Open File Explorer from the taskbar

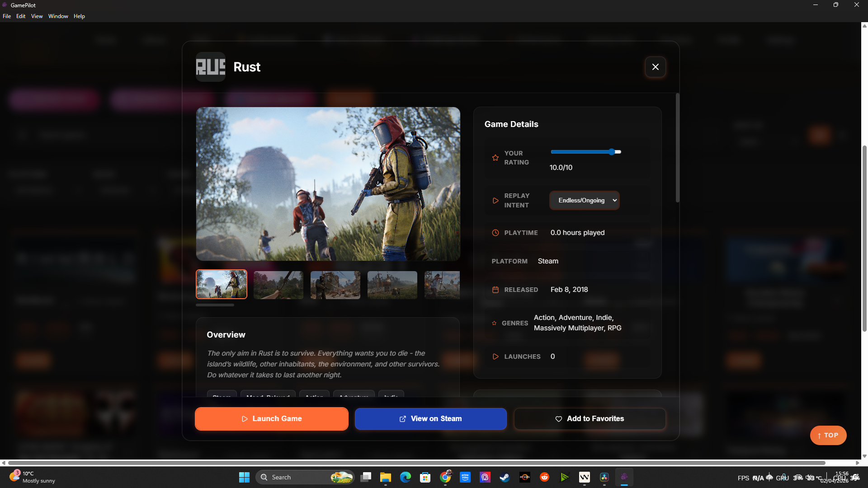[385, 477]
